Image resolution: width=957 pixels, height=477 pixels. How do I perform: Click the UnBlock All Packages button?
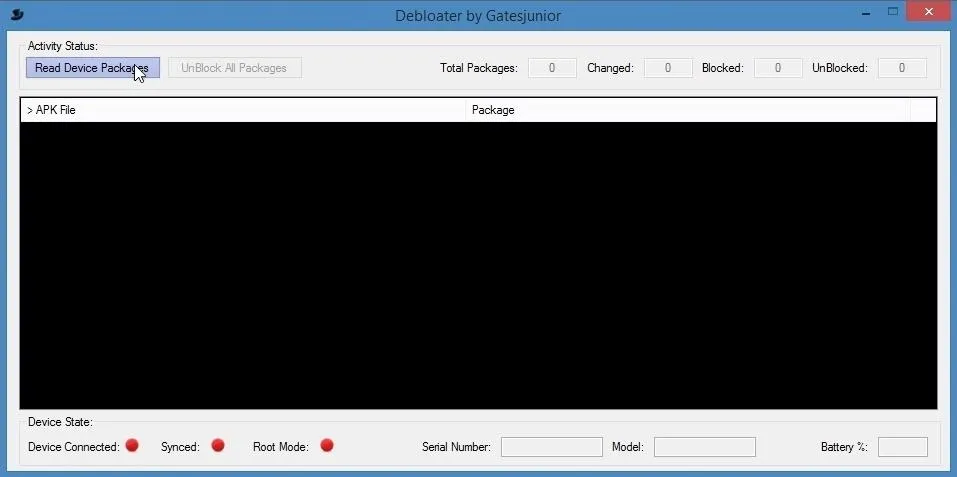[x=235, y=68]
